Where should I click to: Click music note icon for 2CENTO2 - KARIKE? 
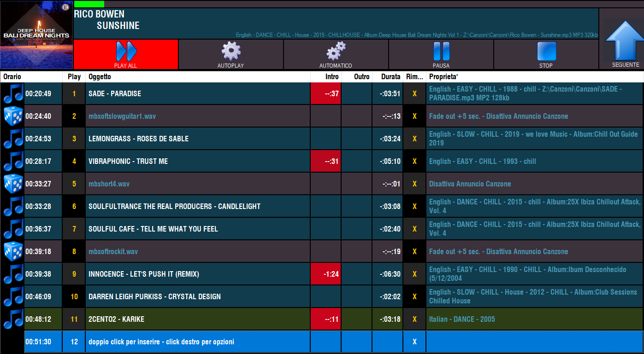click(13, 319)
